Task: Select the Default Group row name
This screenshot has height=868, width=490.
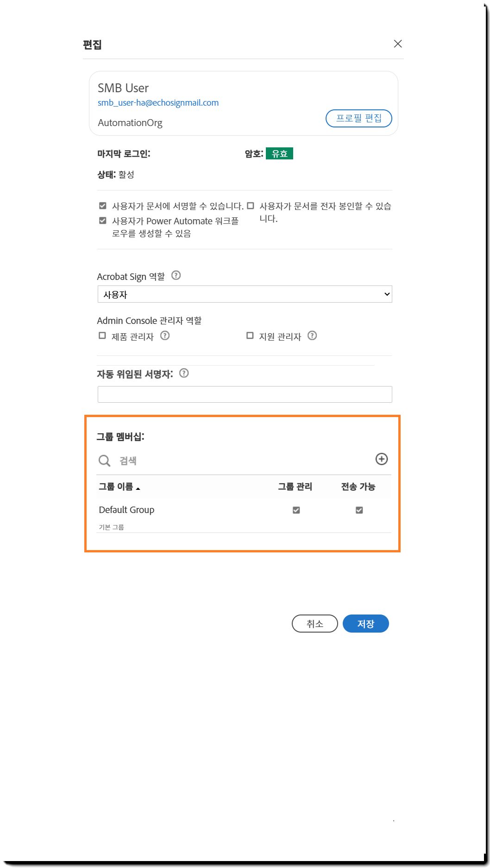Action: (x=126, y=510)
